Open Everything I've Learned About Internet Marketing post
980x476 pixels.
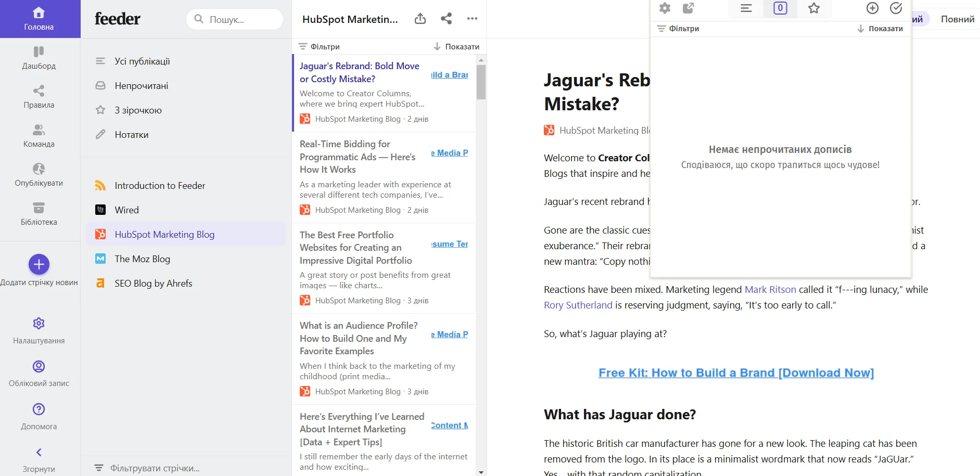tap(384, 441)
